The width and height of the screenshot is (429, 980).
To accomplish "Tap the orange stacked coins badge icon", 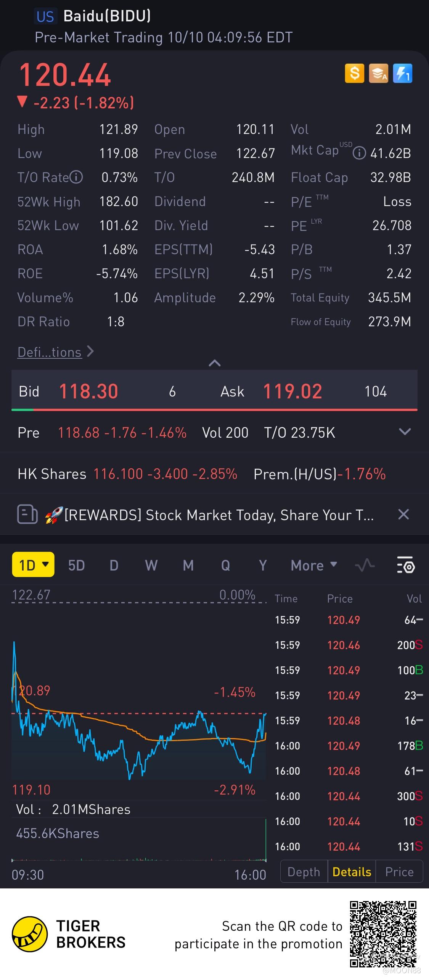I will pos(378,73).
